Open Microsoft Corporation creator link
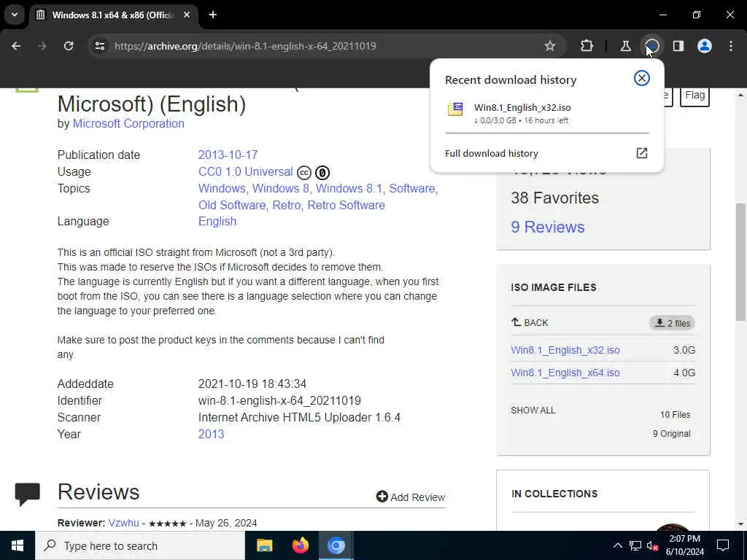The width and height of the screenshot is (747, 560). [128, 123]
